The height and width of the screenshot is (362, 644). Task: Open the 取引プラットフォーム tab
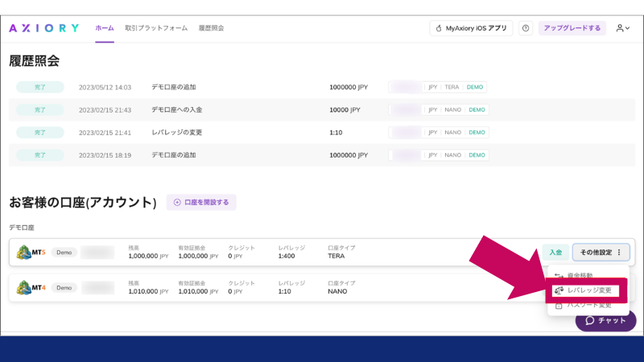click(x=156, y=28)
